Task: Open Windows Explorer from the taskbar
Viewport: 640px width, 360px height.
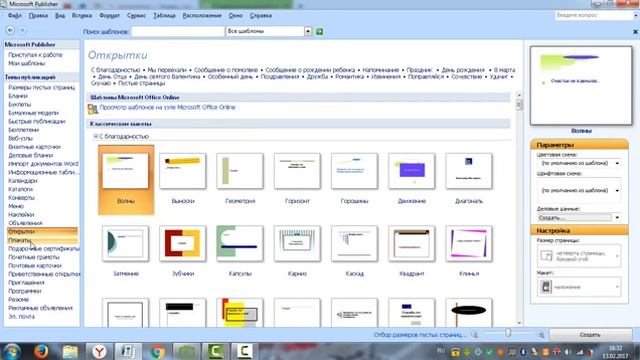Action: pyautogui.click(x=70, y=351)
